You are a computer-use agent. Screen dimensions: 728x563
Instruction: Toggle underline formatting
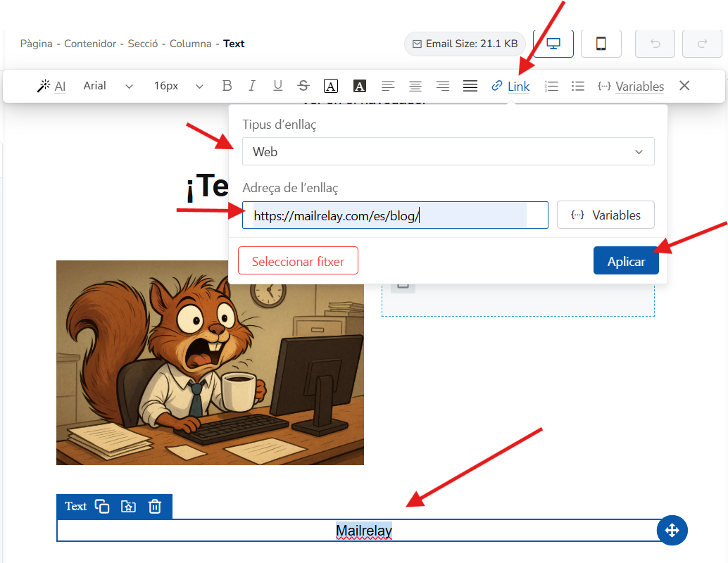(x=277, y=86)
